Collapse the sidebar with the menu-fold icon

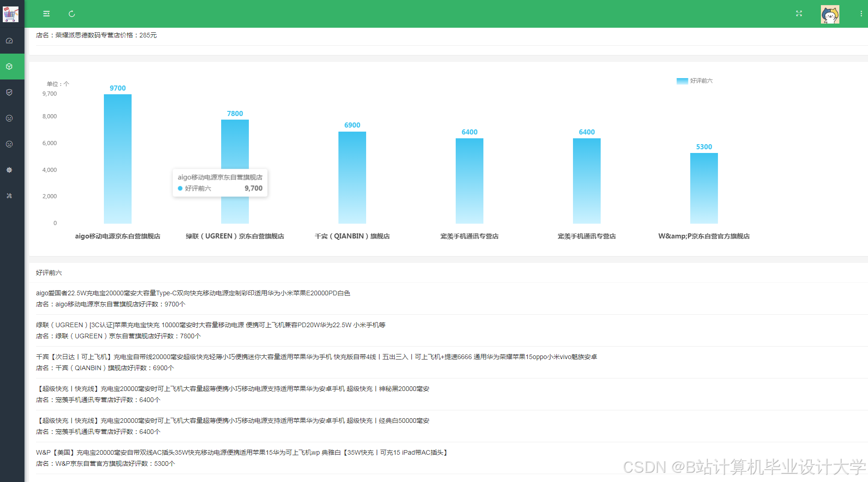[x=47, y=14]
